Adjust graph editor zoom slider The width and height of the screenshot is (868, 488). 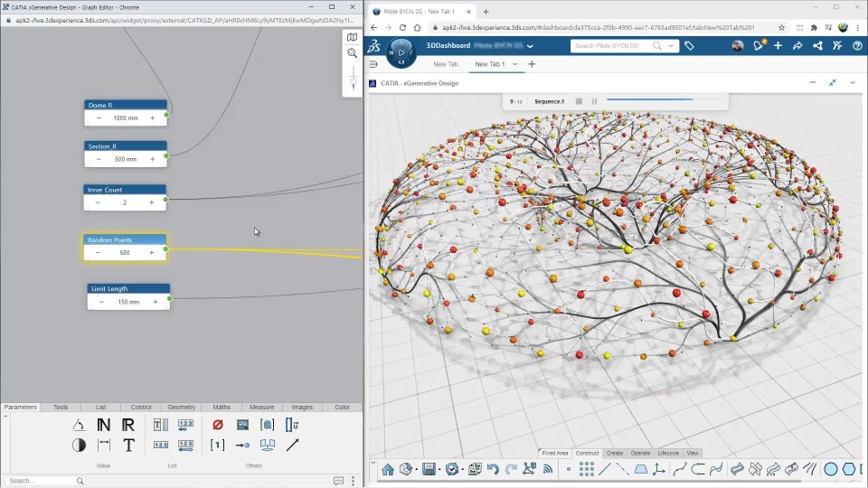[354, 82]
